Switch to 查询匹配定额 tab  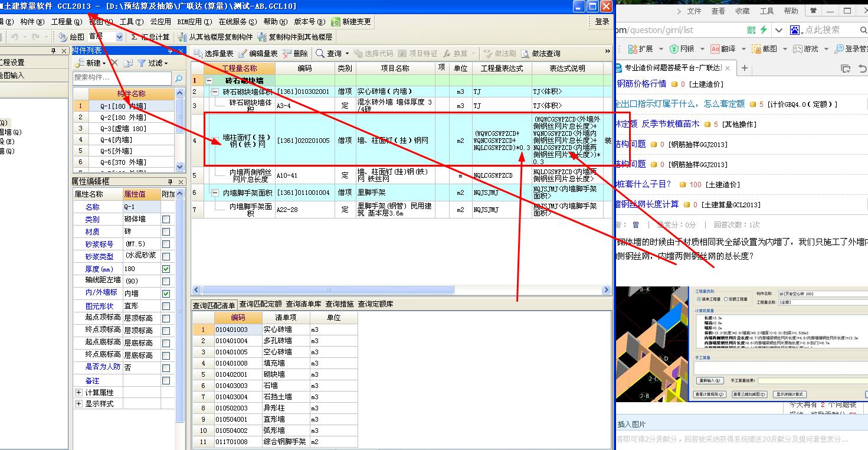pyautogui.click(x=260, y=304)
